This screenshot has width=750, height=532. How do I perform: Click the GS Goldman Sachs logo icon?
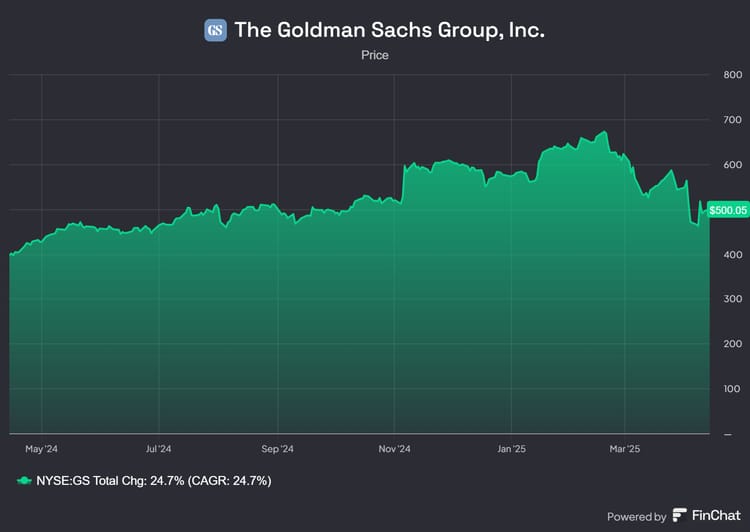(215, 30)
